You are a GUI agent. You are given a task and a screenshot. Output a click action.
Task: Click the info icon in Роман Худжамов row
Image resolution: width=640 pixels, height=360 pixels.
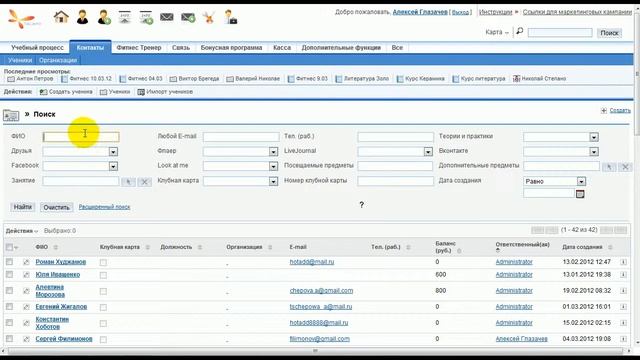click(624, 262)
